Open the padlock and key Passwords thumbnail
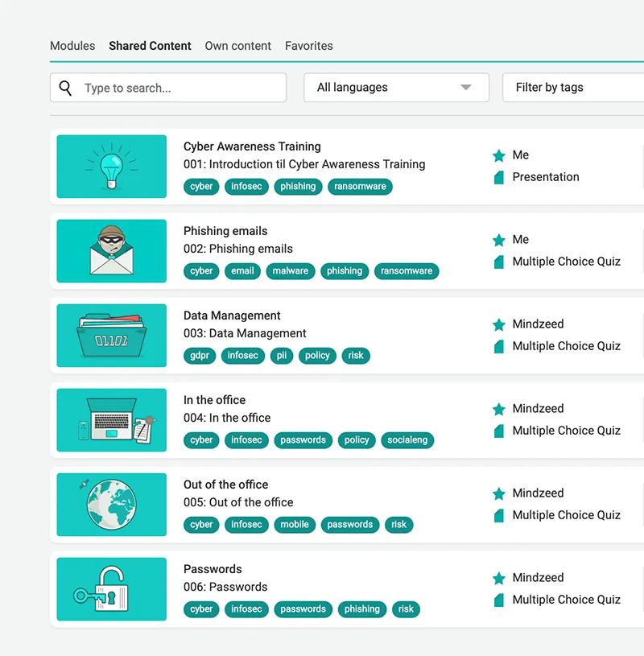 click(x=112, y=589)
